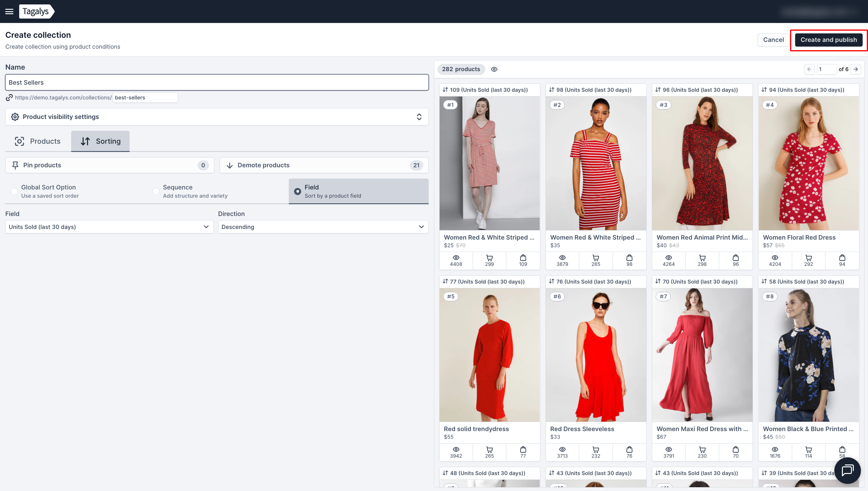Click the Cancel button

pyautogui.click(x=773, y=40)
